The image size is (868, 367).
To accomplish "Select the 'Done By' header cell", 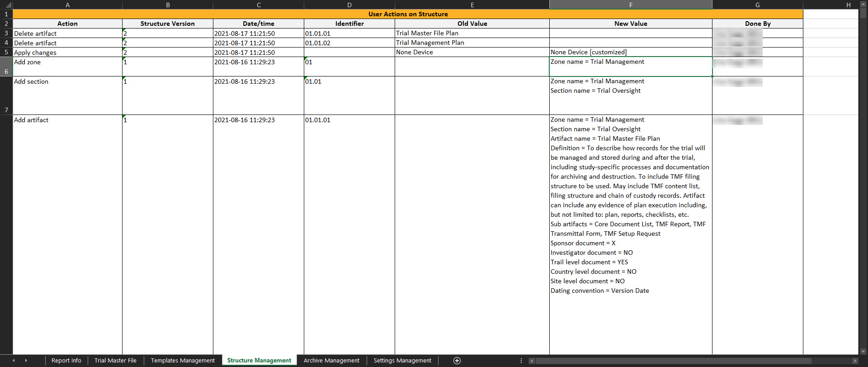I will click(757, 24).
